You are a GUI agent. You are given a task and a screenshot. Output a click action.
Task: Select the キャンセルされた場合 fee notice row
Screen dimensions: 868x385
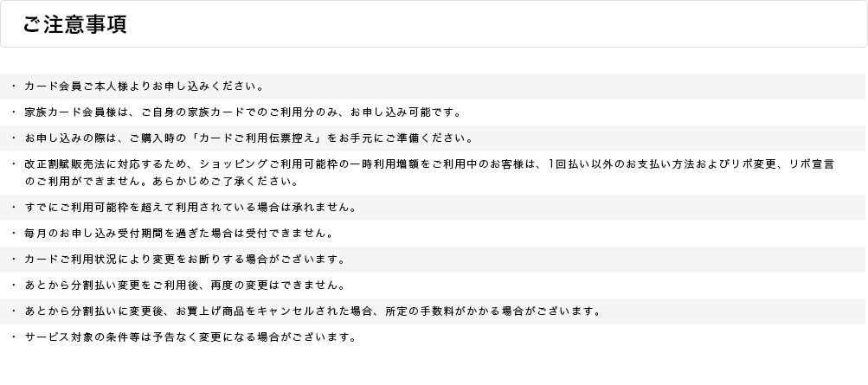(x=433, y=311)
